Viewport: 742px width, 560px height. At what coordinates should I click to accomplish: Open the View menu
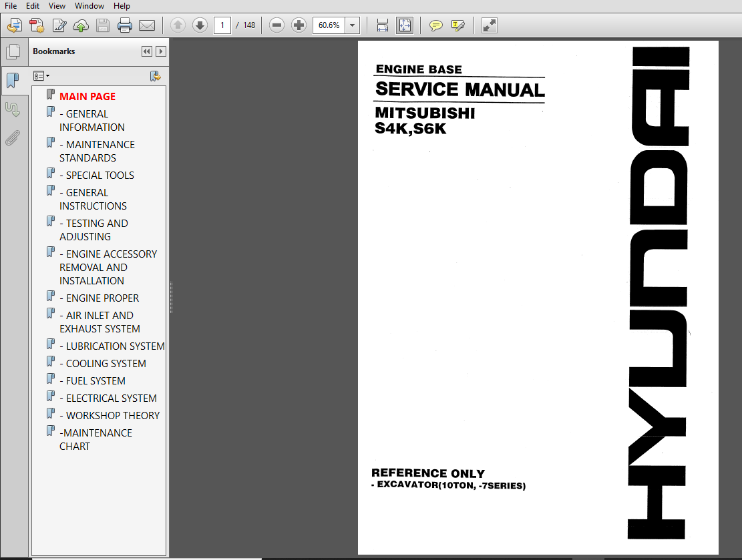pos(57,6)
